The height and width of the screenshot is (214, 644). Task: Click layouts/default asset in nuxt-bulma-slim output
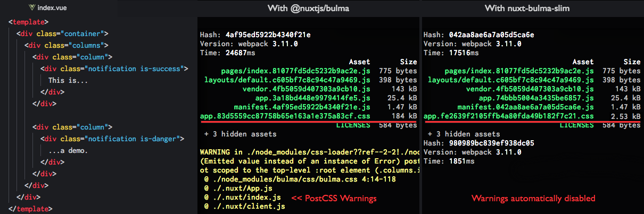pyautogui.click(x=510, y=80)
